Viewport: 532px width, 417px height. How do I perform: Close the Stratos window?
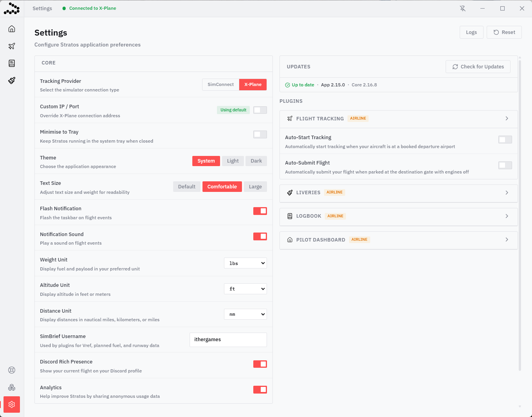click(522, 8)
